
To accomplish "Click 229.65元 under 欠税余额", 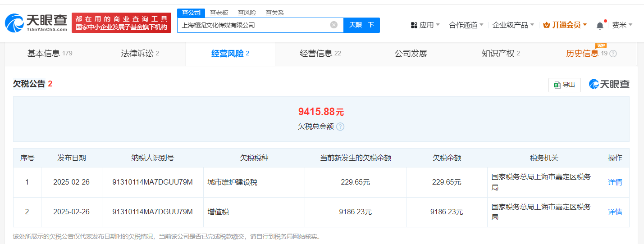I will [447, 182].
